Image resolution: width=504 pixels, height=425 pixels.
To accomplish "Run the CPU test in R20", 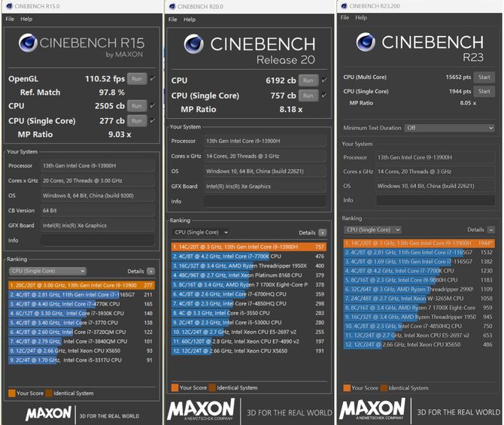I will [x=308, y=80].
